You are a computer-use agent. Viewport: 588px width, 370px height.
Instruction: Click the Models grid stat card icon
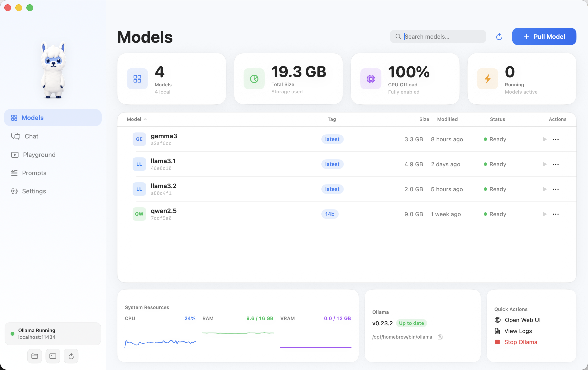point(137,79)
